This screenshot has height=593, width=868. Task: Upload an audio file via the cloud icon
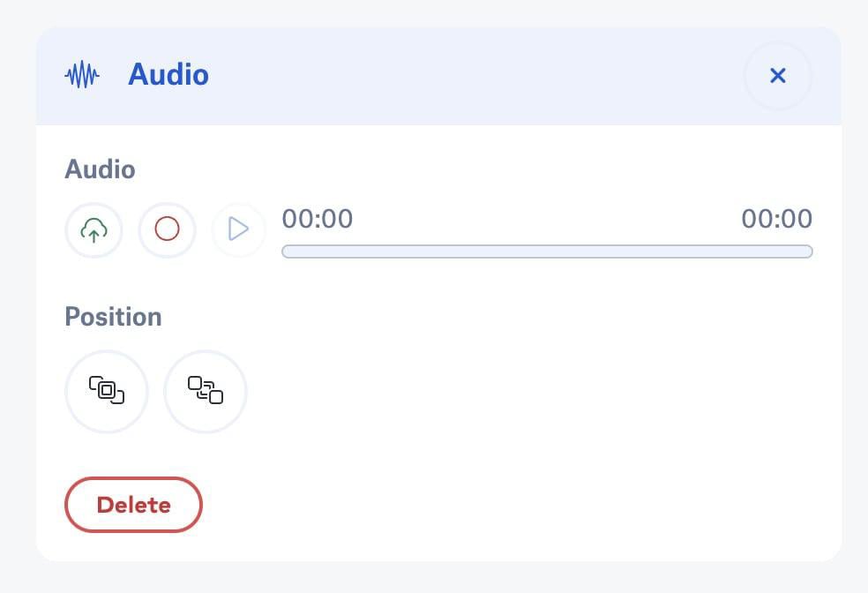click(94, 229)
